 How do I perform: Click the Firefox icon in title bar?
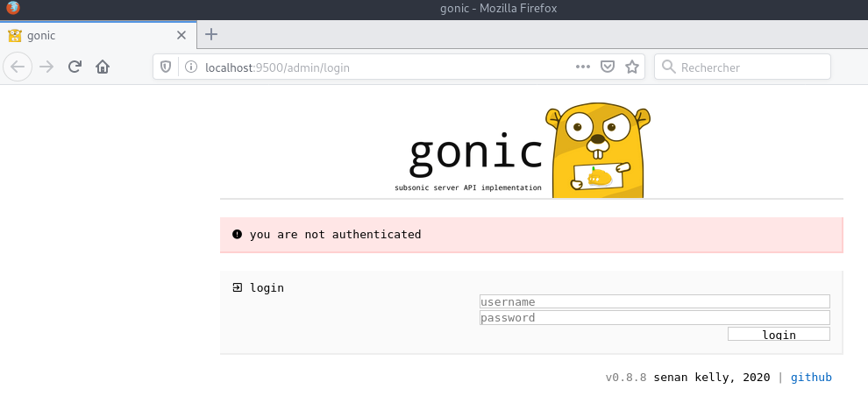[13, 8]
